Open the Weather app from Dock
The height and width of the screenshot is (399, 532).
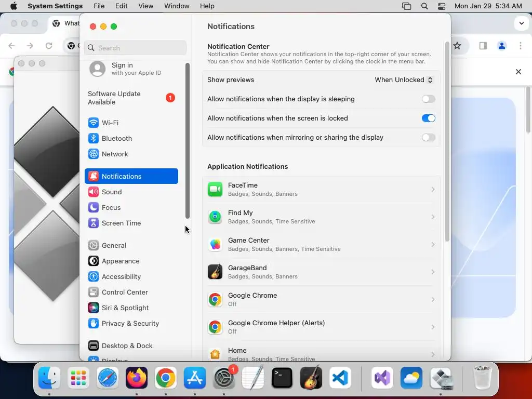[411, 378]
